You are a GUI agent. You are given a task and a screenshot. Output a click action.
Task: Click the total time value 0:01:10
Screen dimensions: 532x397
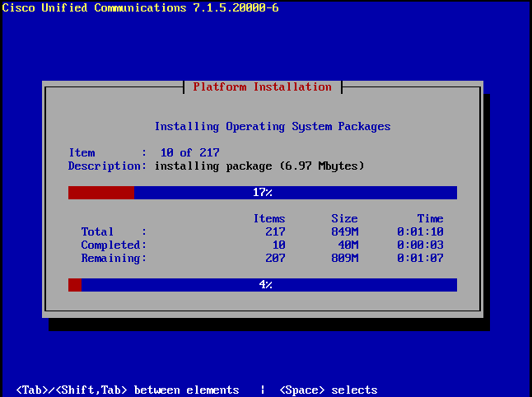pos(420,232)
